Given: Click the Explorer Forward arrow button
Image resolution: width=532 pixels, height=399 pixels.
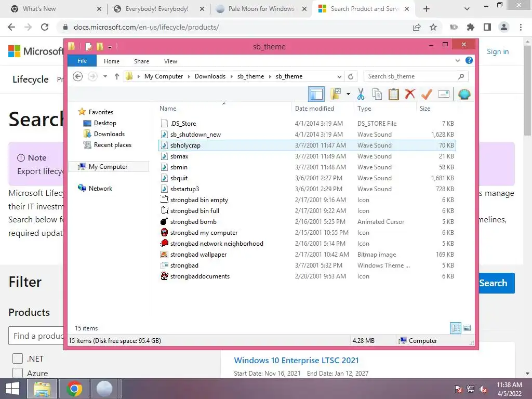Looking at the screenshot, I should (x=92, y=76).
